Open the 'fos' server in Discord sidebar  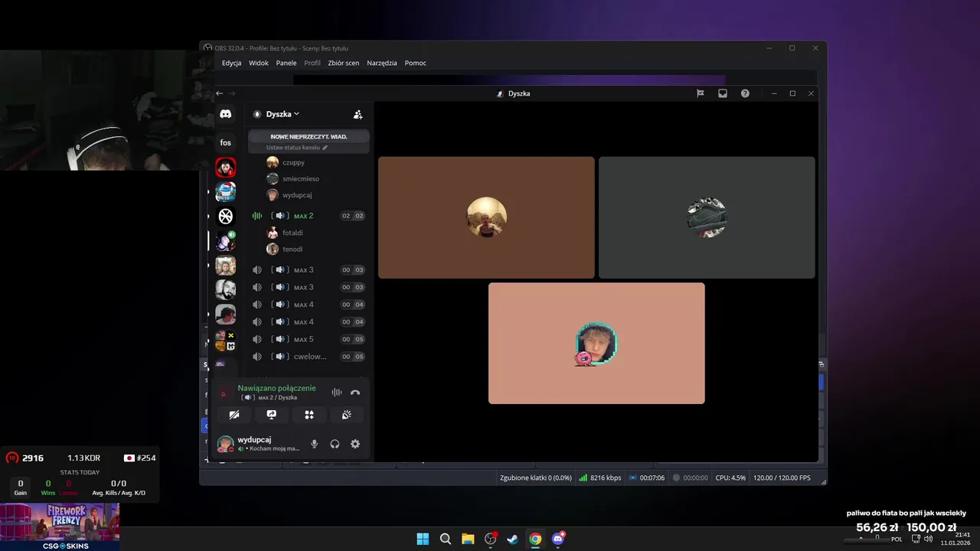pos(225,142)
